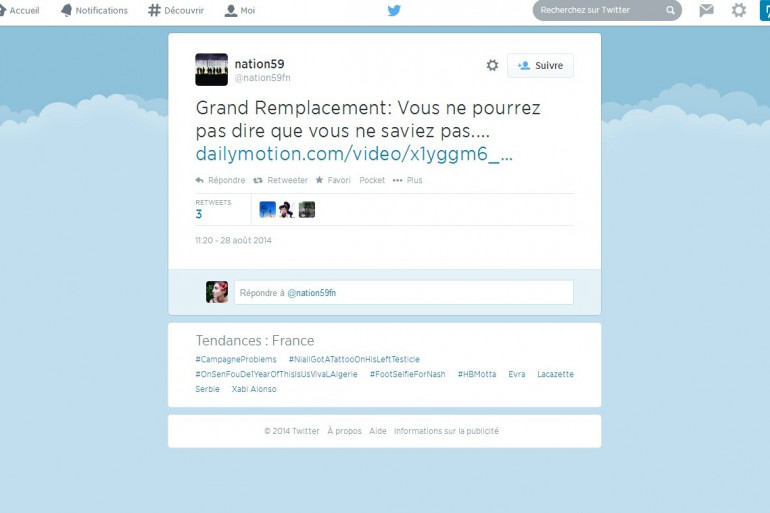Open the #CampagneProblems trend
The height and width of the screenshot is (513, 770).
pos(236,359)
